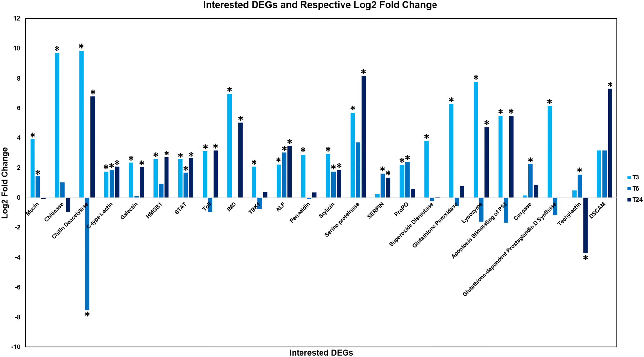Image resolution: width=644 pixels, height=357 pixels.
Task: Select the 'T6' legend label
Action: pos(635,189)
